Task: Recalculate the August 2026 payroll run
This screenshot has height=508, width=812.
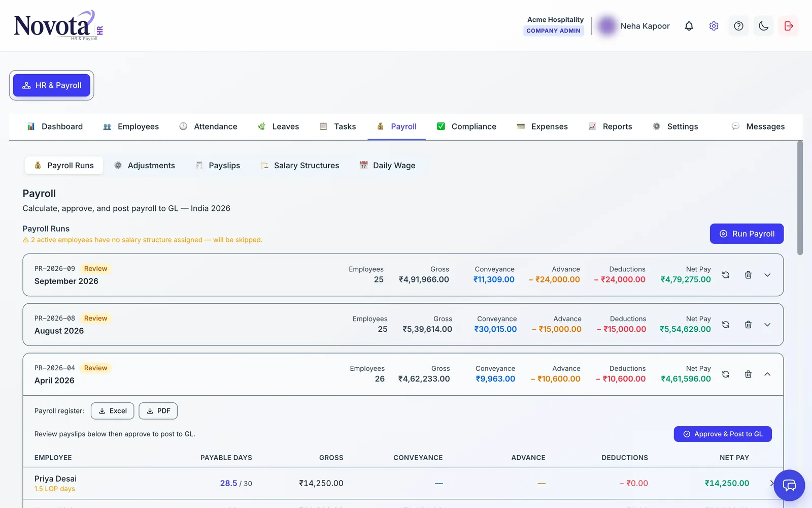Action: [726, 325]
